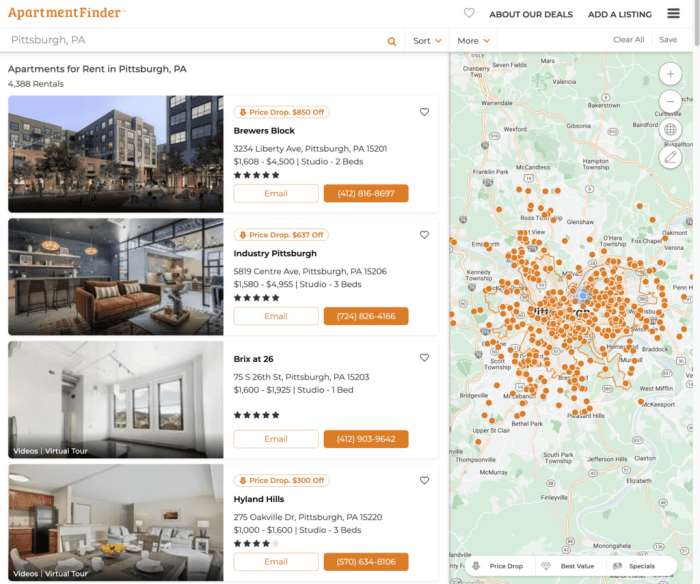The image size is (700, 584).
Task: Click the Price Drop $850 Off badge
Action: 282,112
